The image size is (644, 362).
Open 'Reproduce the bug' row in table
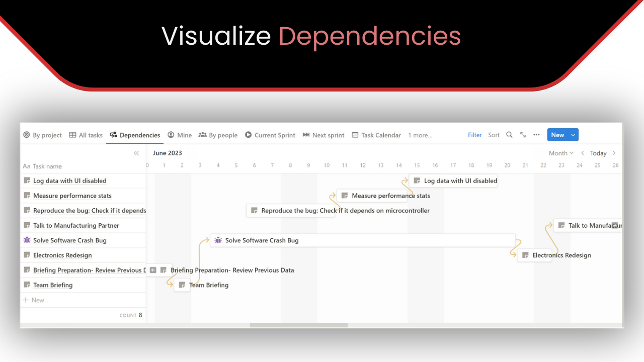83,211
